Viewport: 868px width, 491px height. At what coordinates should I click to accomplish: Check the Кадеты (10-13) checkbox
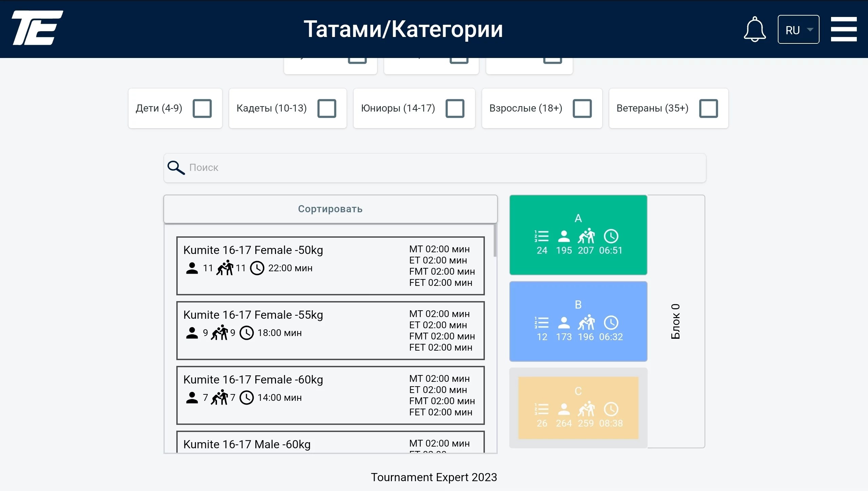pyautogui.click(x=327, y=109)
